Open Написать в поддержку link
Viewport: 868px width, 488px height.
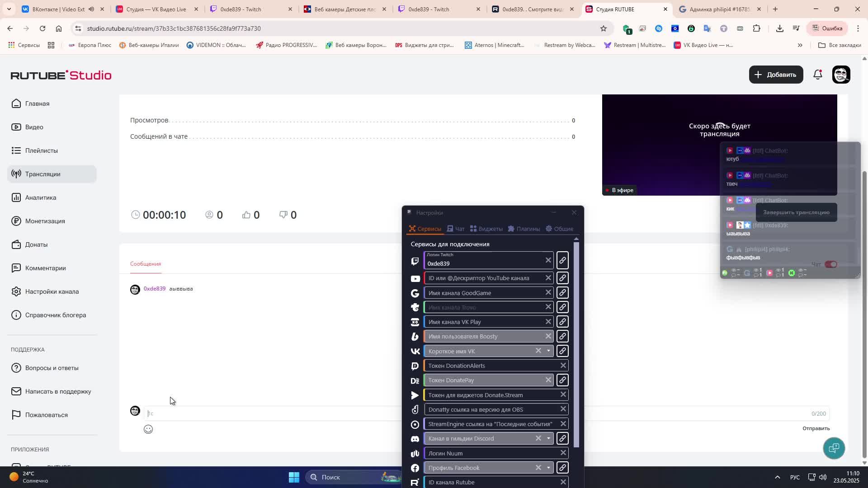(52, 391)
